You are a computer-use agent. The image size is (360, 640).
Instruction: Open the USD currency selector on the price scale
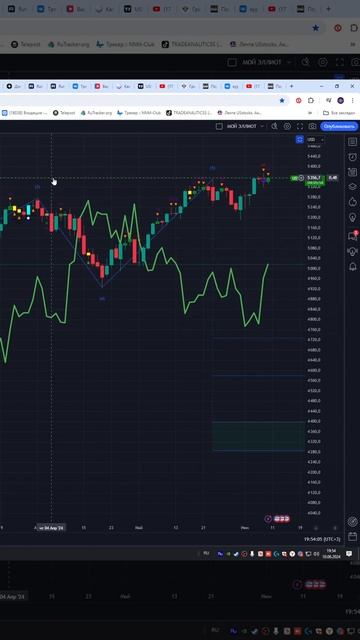click(316, 140)
